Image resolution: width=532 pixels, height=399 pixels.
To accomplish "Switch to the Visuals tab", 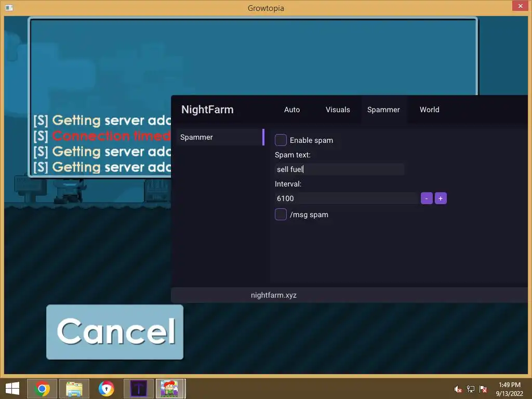I will coord(338,110).
